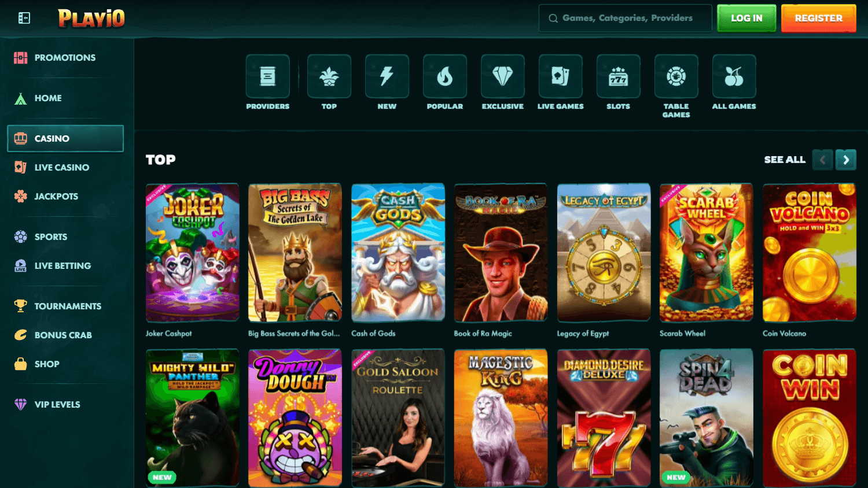Open Book of Ra Magic thumbnail
868x488 pixels.
click(501, 253)
